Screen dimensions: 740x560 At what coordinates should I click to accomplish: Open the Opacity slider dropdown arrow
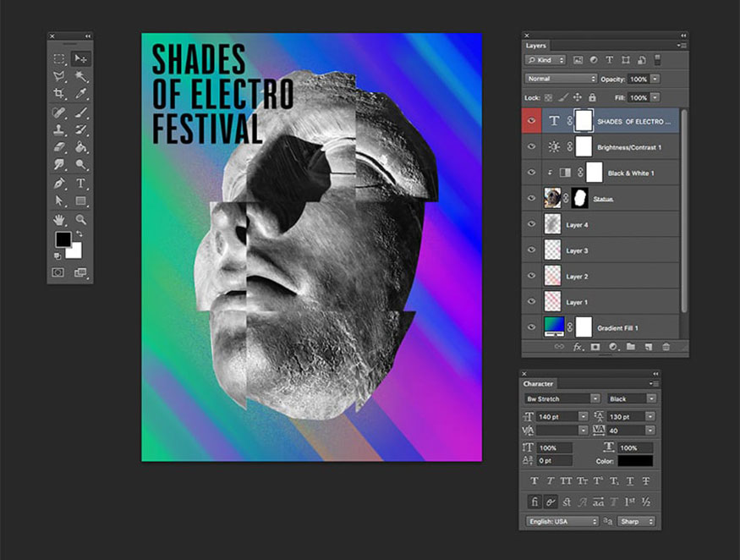click(x=655, y=79)
